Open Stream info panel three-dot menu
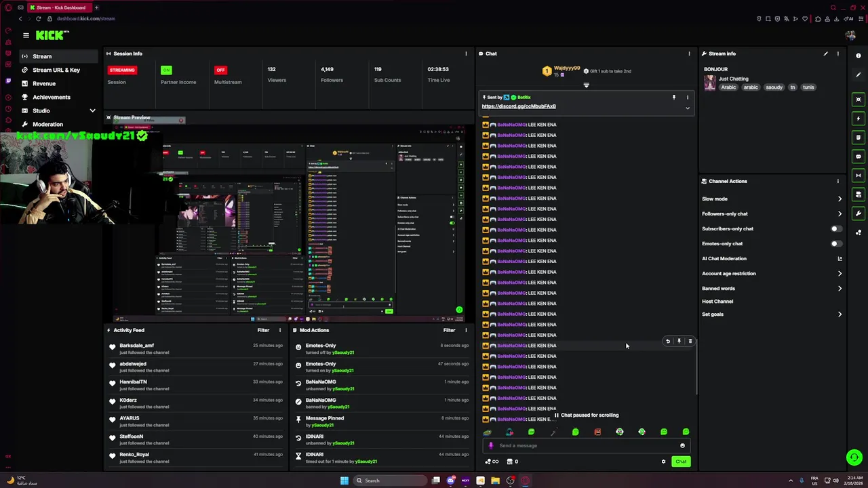The width and height of the screenshot is (868, 488). 837,54
